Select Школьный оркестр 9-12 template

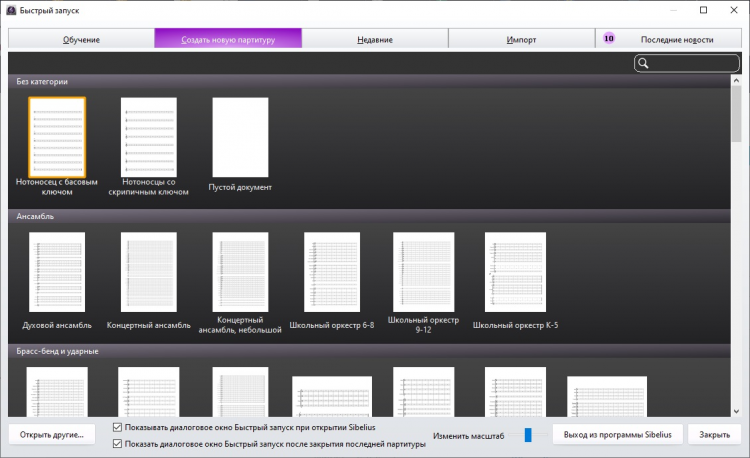[x=423, y=272]
